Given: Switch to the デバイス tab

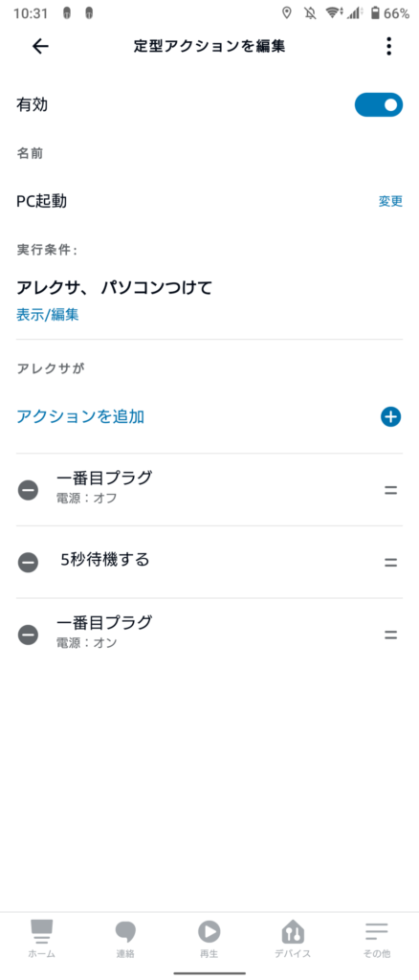Looking at the screenshot, I should click(293, 940).
